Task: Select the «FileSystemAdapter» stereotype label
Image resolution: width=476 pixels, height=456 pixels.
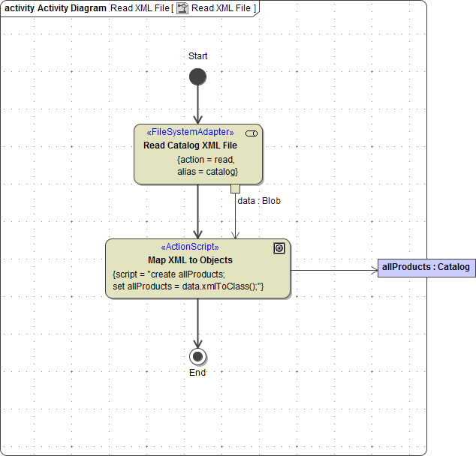Action: coord(190,133)
